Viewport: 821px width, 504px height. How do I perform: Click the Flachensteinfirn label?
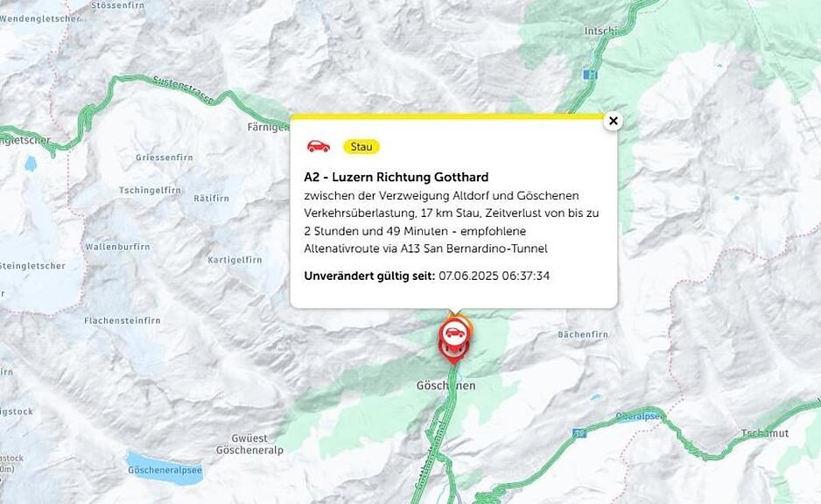point(123,320)
